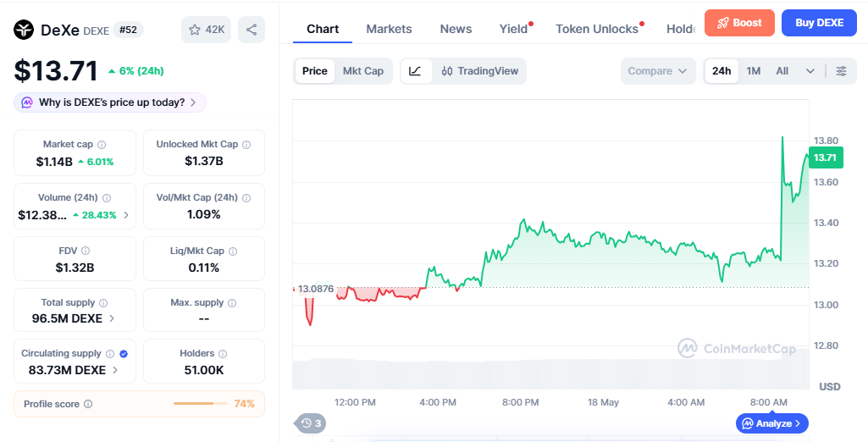
Task: Click the 13.0876 opening price label
Action: pyautogui.click(x=316, y=289)
